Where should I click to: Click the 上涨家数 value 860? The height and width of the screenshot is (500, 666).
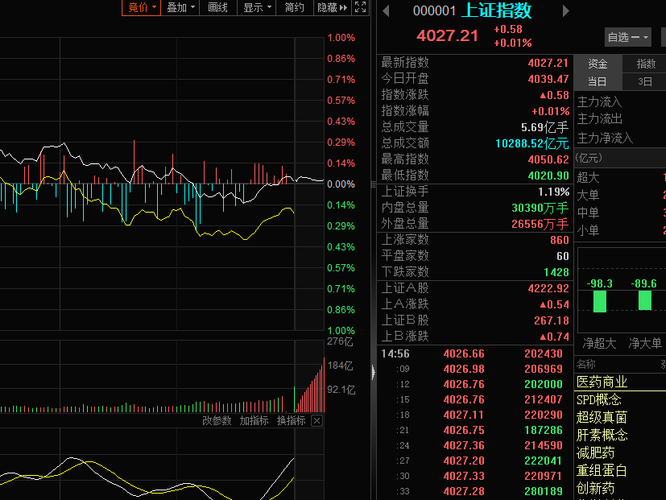pyautogui.click(x=559, y=240)
